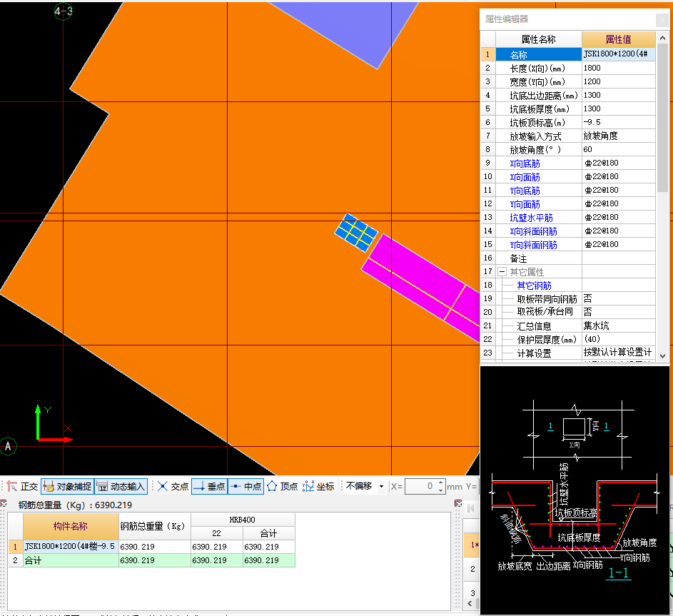This screenshot has width=673, height=616.
Task: Select the 合计 total row name cell
Action: coord(71,560)
